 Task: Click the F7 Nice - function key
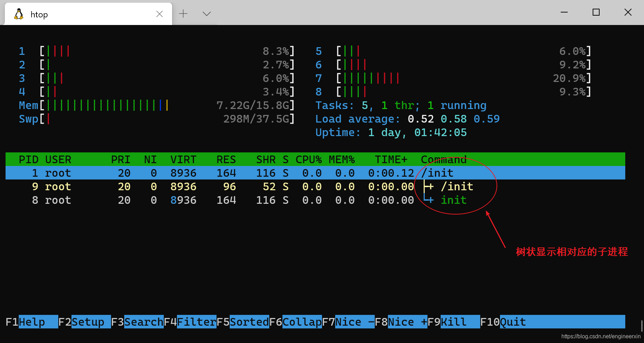tap(348, 322)
